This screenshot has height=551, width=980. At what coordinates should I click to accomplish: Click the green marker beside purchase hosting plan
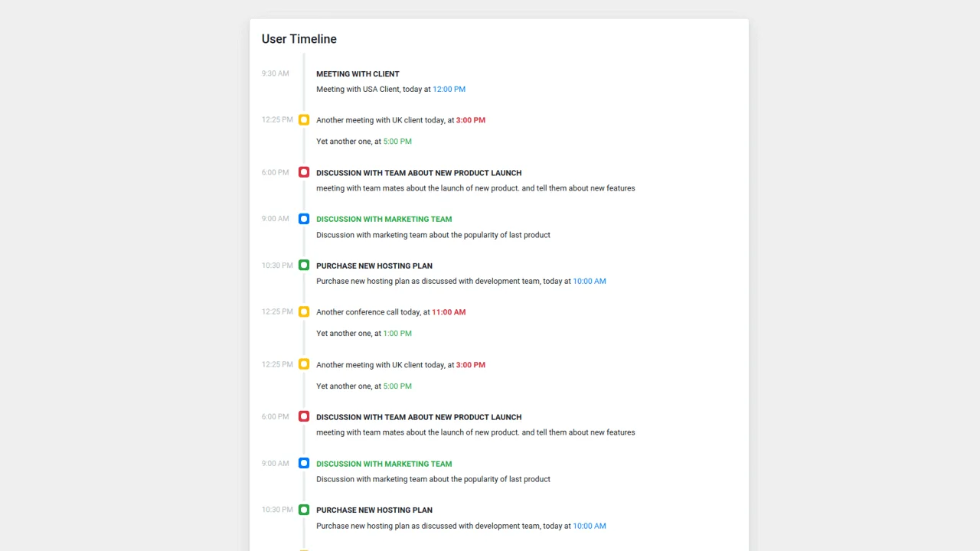click(304, 265)
